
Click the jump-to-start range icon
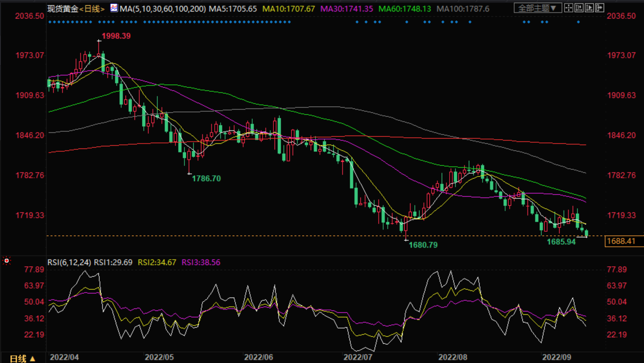[579, 8]
